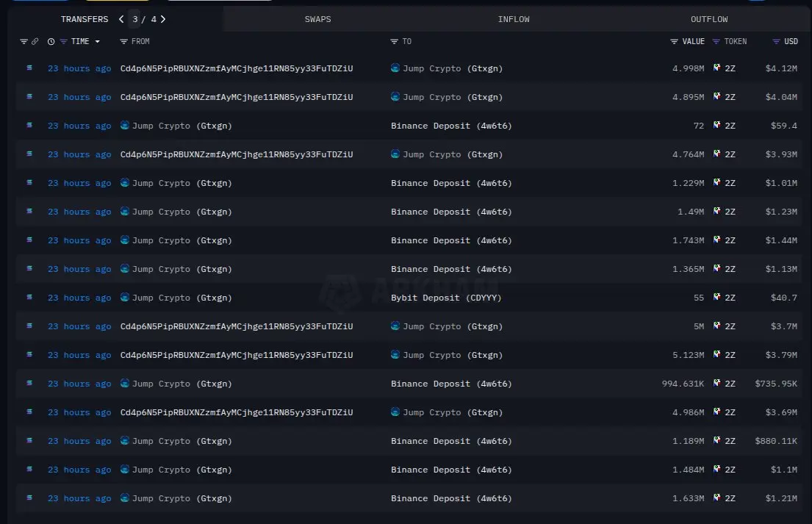The image size is (812, 524).
Task: Click Solana icon on the $735.95K row
Action: [x=29, y=383]
